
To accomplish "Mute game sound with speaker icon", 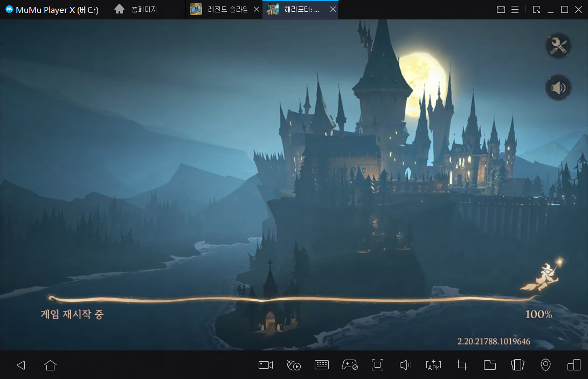I will [558, 88].
